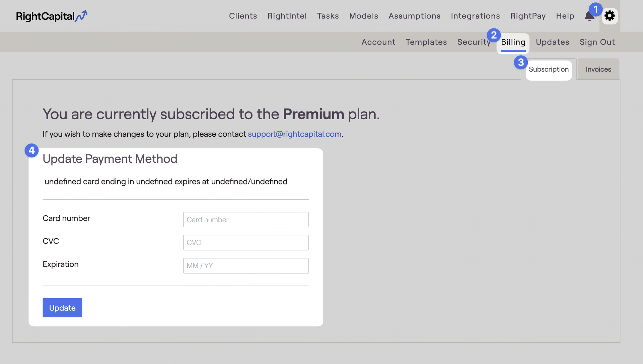Open the Integrations page
The image size is (643, 364).
pos(475,16)
